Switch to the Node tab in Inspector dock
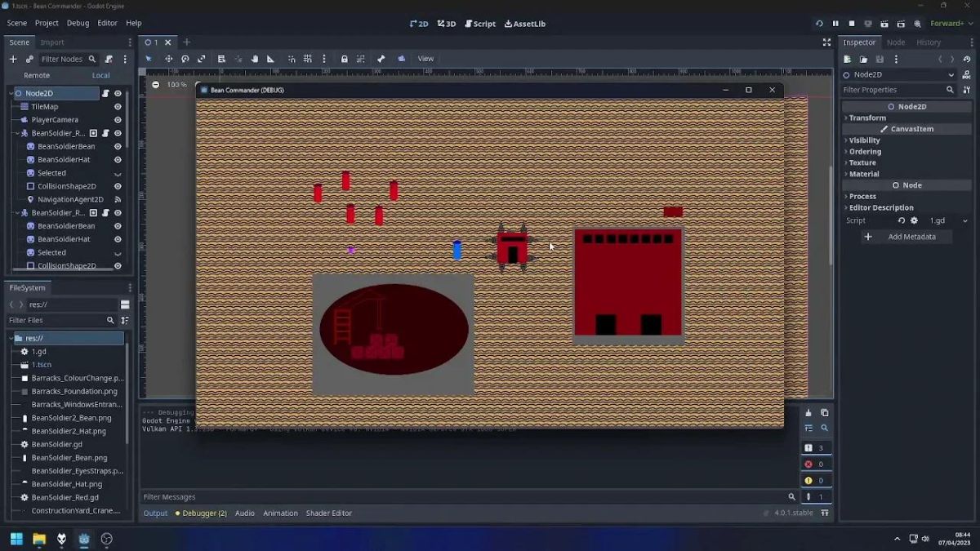980x551 pixels. tap(896, 42)
